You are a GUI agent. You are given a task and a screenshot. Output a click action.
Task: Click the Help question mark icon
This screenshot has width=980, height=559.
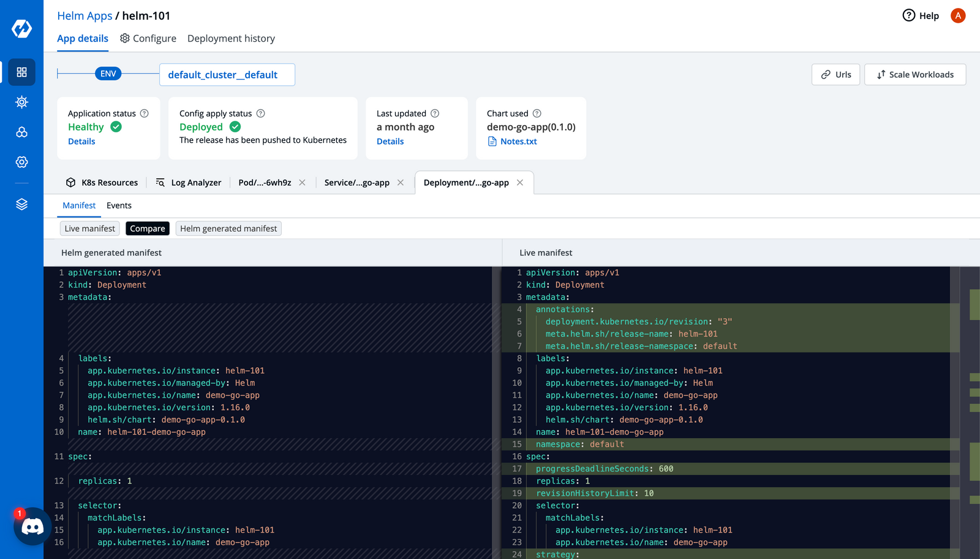click(x=910, y=16)
